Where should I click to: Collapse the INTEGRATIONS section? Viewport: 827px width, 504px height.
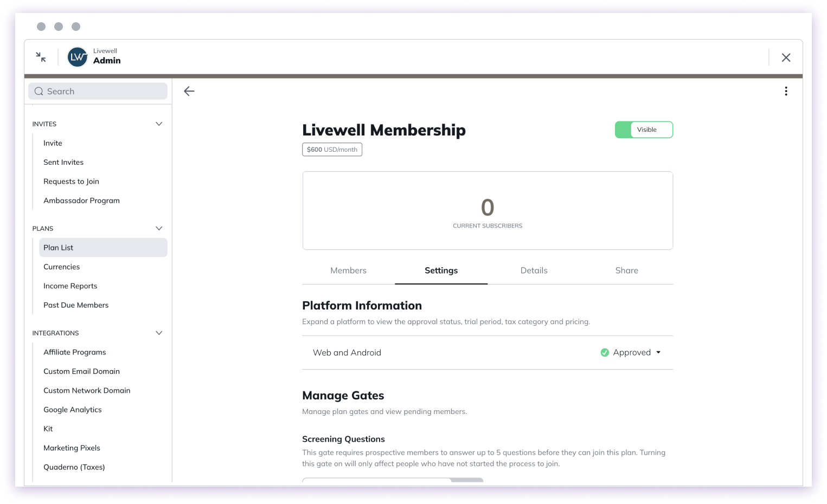(x=159, y=333)
